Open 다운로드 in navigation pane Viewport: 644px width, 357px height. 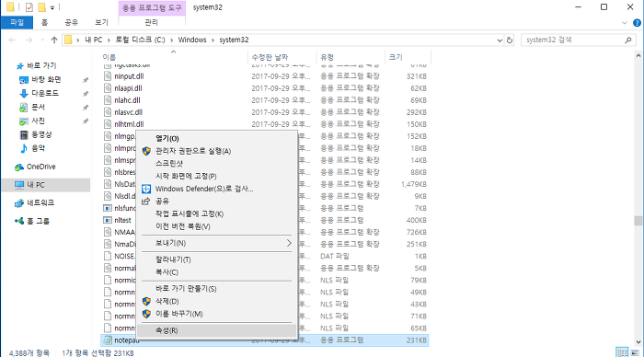[45, 93]
